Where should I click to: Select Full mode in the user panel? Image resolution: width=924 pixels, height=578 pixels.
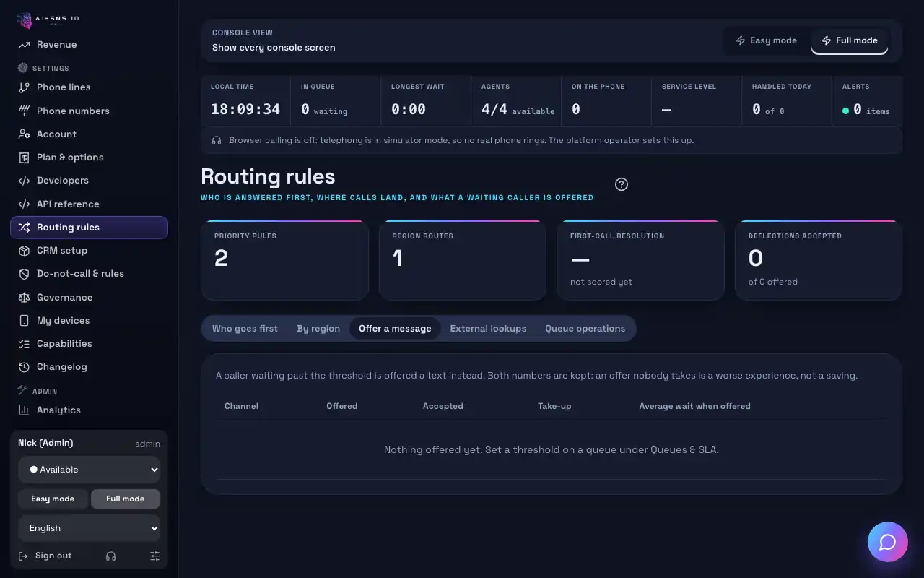click(x=126, y=499)
